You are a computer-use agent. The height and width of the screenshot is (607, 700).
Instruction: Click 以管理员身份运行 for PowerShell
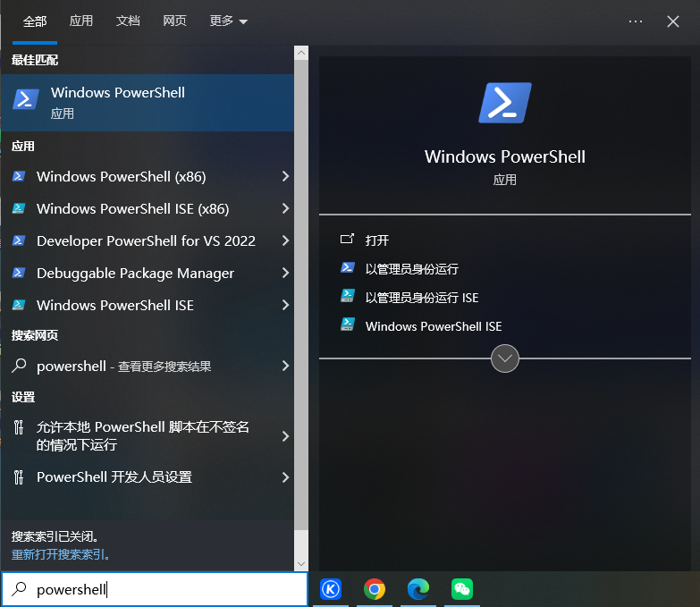(411, 269)
